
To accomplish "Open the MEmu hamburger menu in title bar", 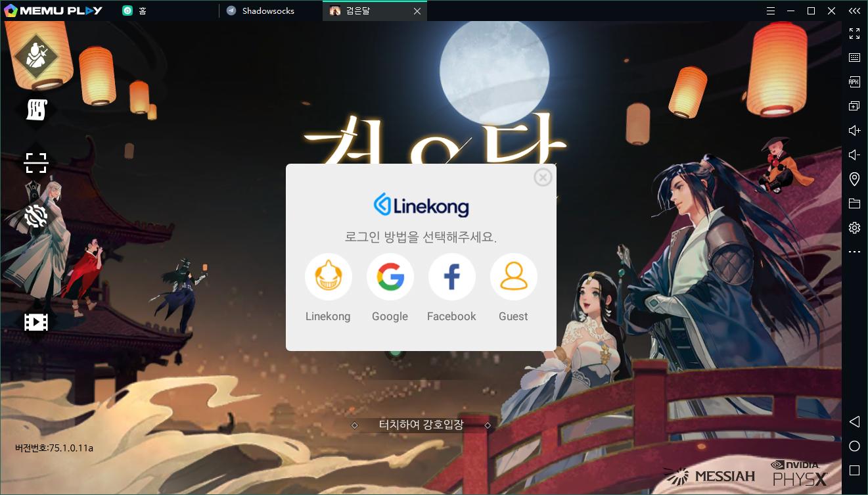I will click(771, 11).
